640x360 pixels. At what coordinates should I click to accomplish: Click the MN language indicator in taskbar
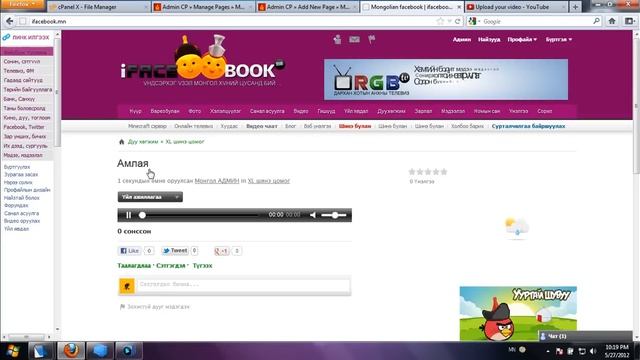click(512, 350)
